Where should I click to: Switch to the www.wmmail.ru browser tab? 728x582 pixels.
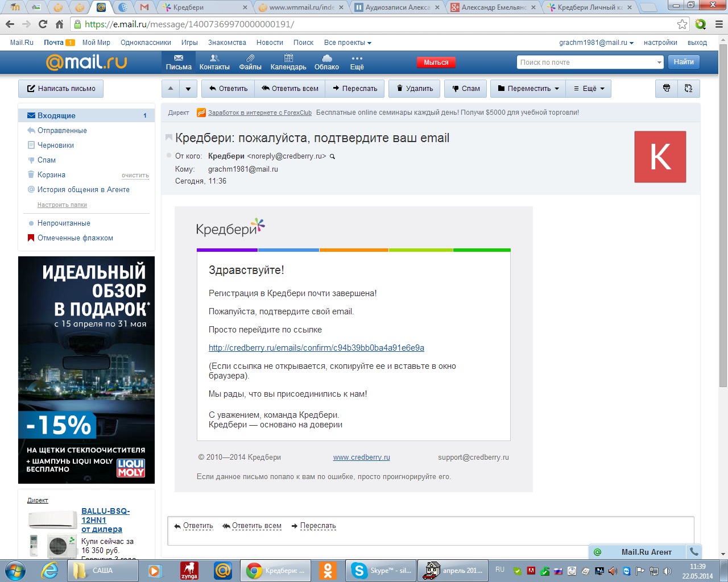pos(301,7)
